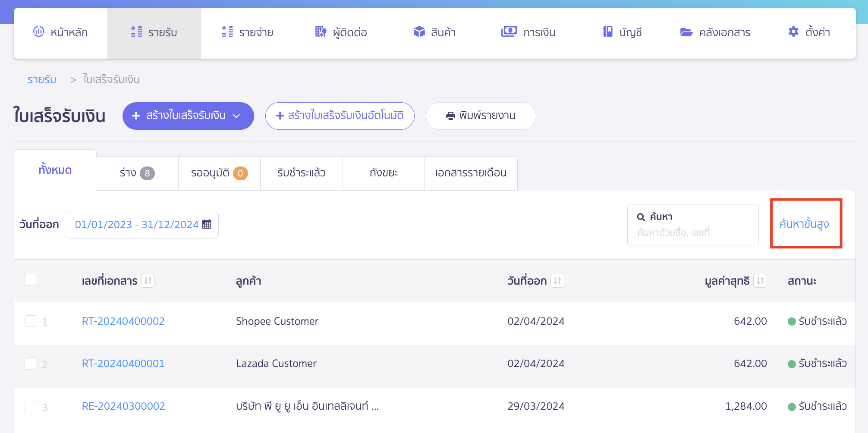Open the หน้าหลัก dashboard icon
The image size is (868, 433).
(39, 31)
